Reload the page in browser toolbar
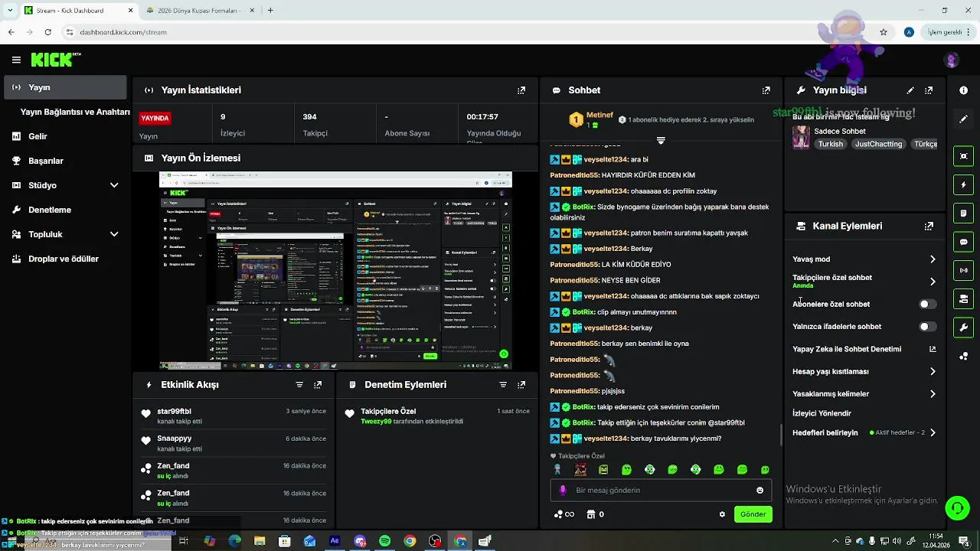Viewport: 980px width, 551px height. click(x=47, y=32)
